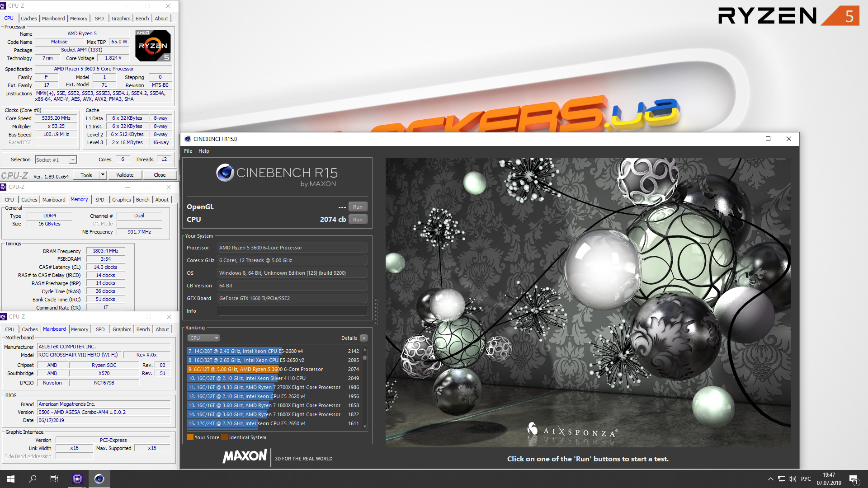This screenshot has width=868, height=488.
Task: Open the Cinebench File menu
Action: 188,151
